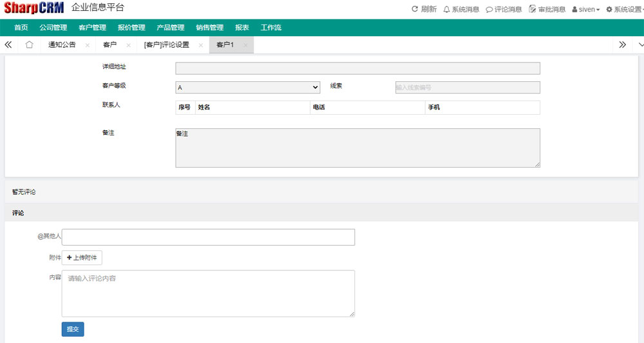The width and height of the screenshot is (644, 343).
Task: Open the 客户管理 menu
Action: click(92, 28)
